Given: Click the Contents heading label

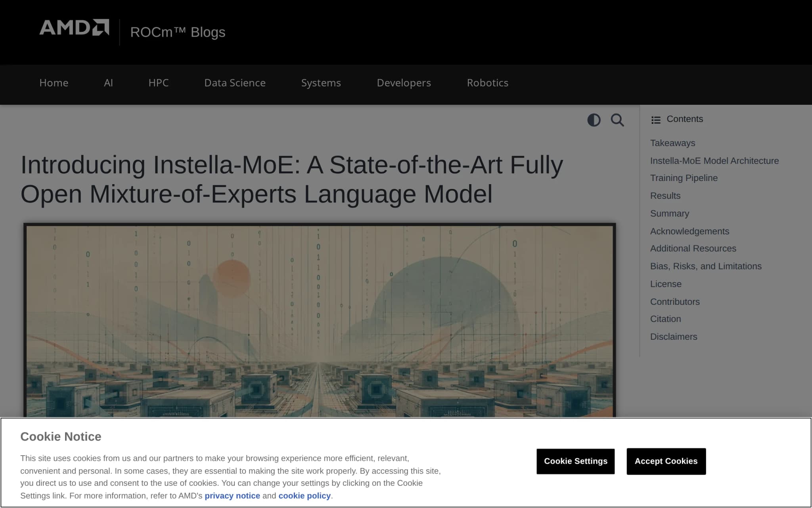Looking at the screenshot, I should 684,119.
